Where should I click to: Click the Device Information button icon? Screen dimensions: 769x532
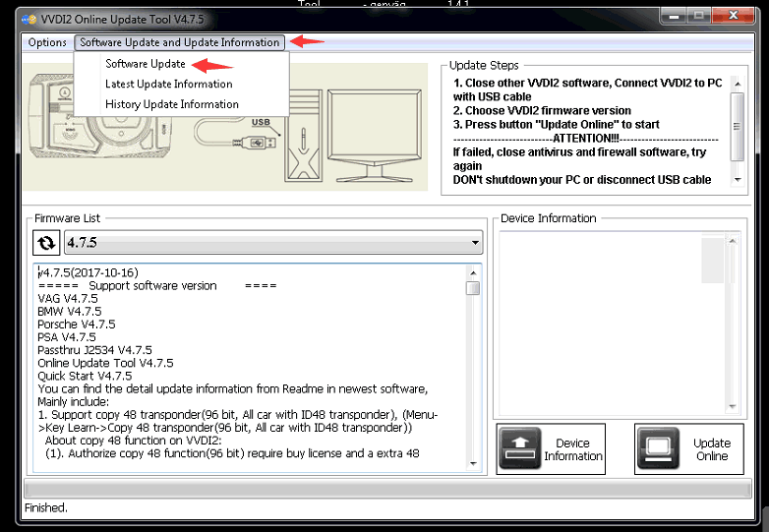point(520,450)
